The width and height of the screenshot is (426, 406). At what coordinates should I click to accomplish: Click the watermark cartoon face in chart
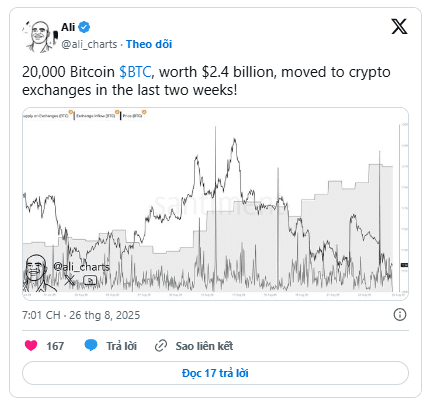pos(35,273)
